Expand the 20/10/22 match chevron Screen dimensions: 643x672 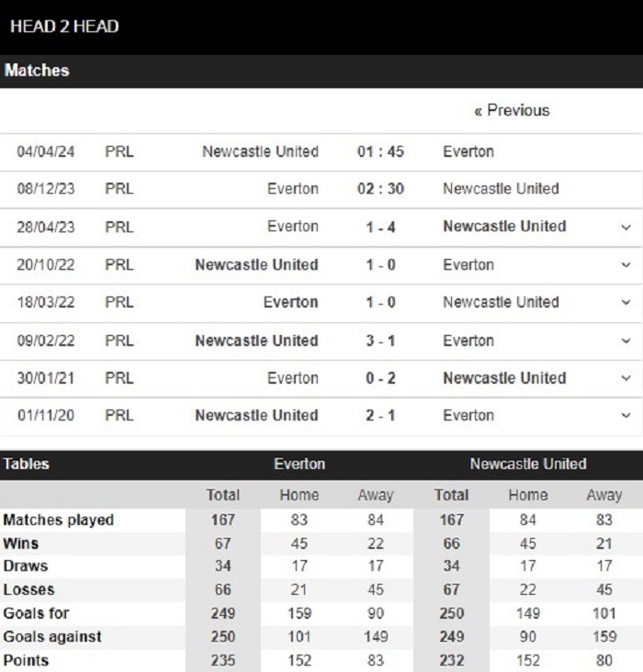(626, 265)
